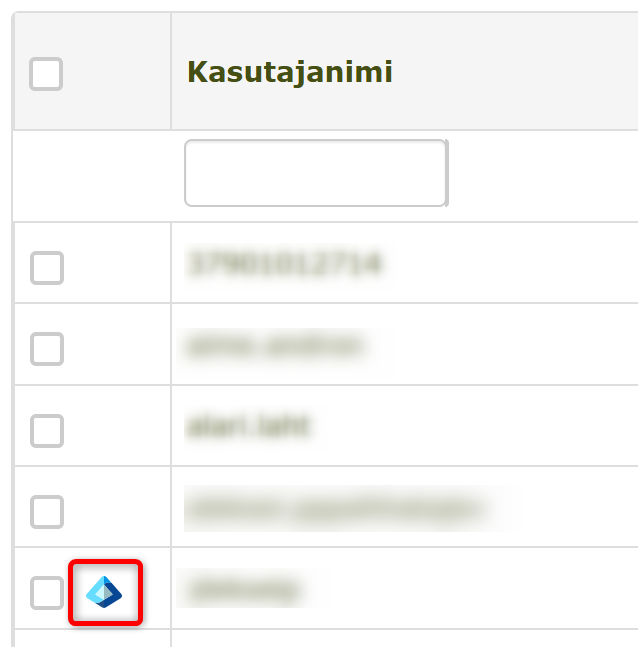Tick the select-all checkbox in the header
The width and height of the screenshot is (638, 647).
pos(46,74)
